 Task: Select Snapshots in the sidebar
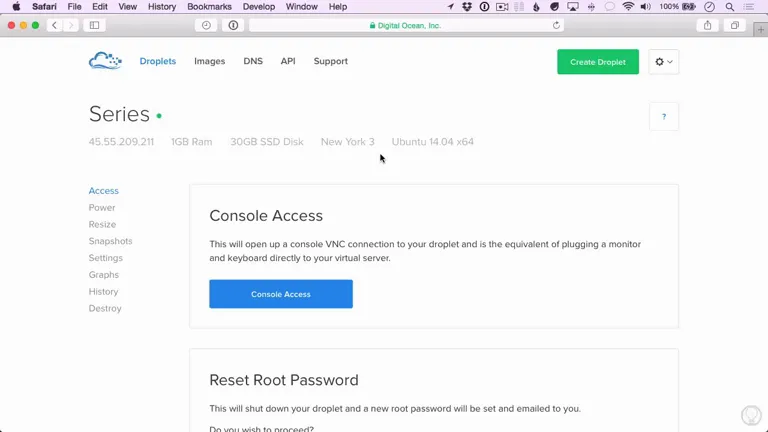pos(110,241)
